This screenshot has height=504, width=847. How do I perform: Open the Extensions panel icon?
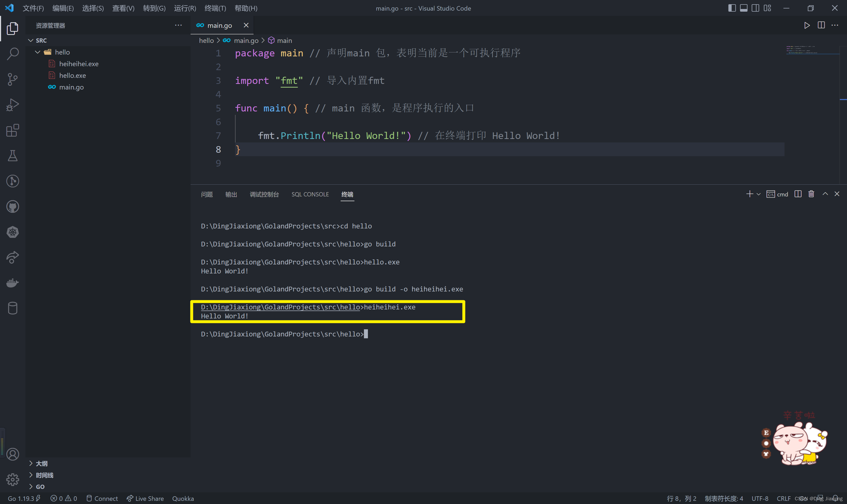[13, 131]
